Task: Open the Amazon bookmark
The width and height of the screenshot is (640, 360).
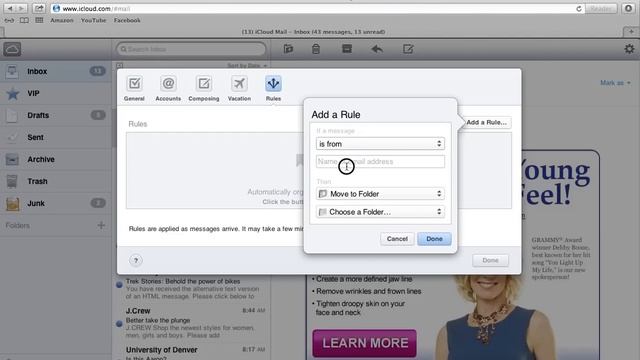Action: point(62,20)
